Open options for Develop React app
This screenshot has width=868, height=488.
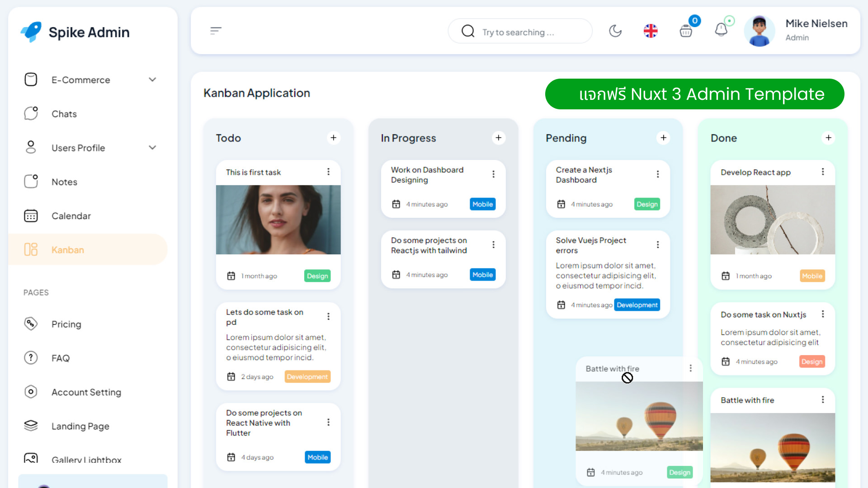click(x=823, y=172)
